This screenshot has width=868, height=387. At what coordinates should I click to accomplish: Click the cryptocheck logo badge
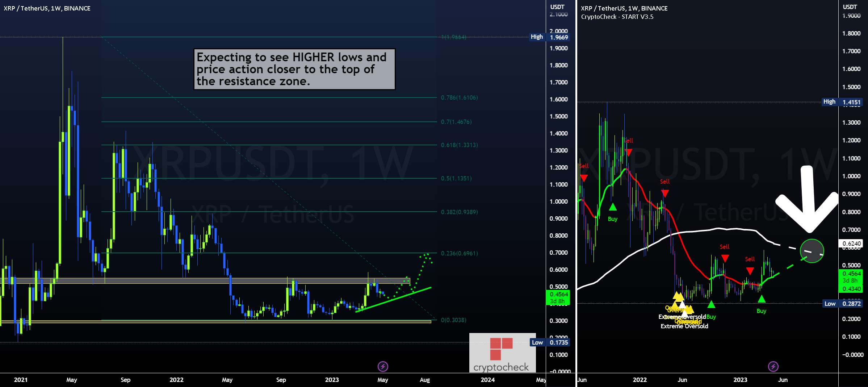tap(502, 353)
